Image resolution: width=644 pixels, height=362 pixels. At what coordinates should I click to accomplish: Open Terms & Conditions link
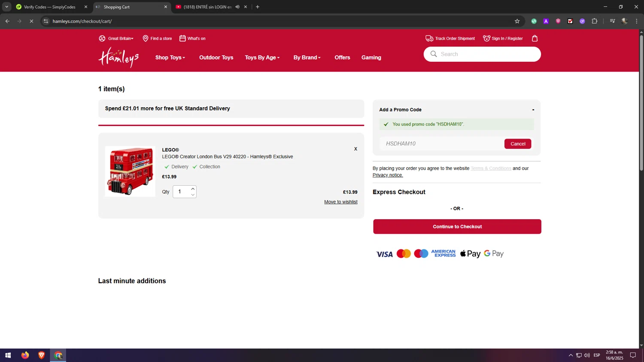tap(491, 169)
